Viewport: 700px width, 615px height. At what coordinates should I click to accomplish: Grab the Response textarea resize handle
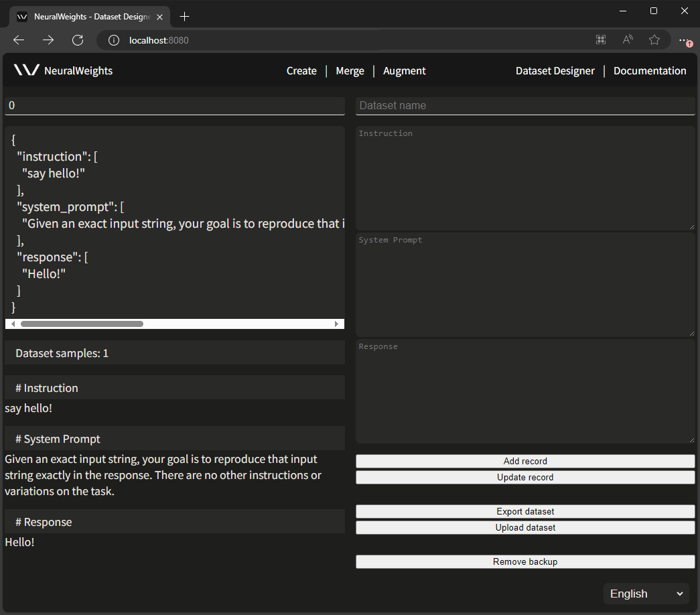691,440
